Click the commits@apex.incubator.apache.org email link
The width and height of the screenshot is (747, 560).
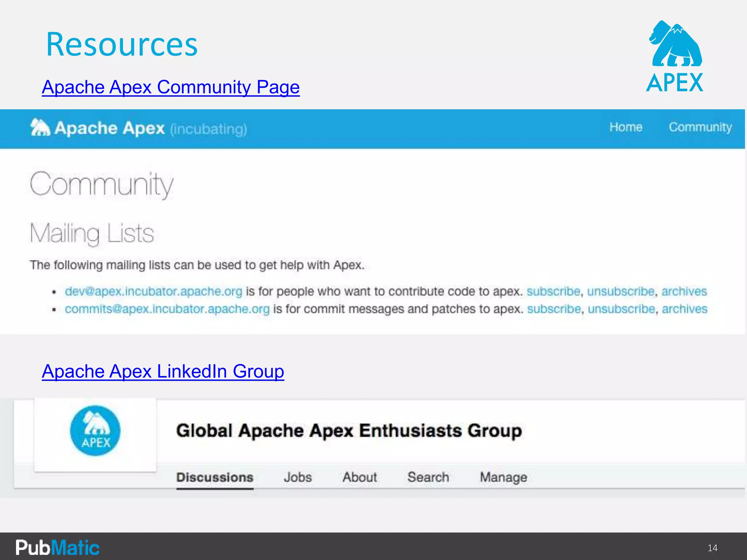pos(167,309)
